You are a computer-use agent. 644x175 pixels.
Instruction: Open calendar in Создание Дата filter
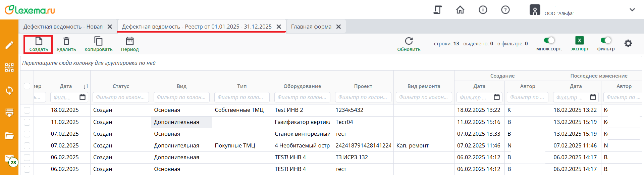point(497,97)
